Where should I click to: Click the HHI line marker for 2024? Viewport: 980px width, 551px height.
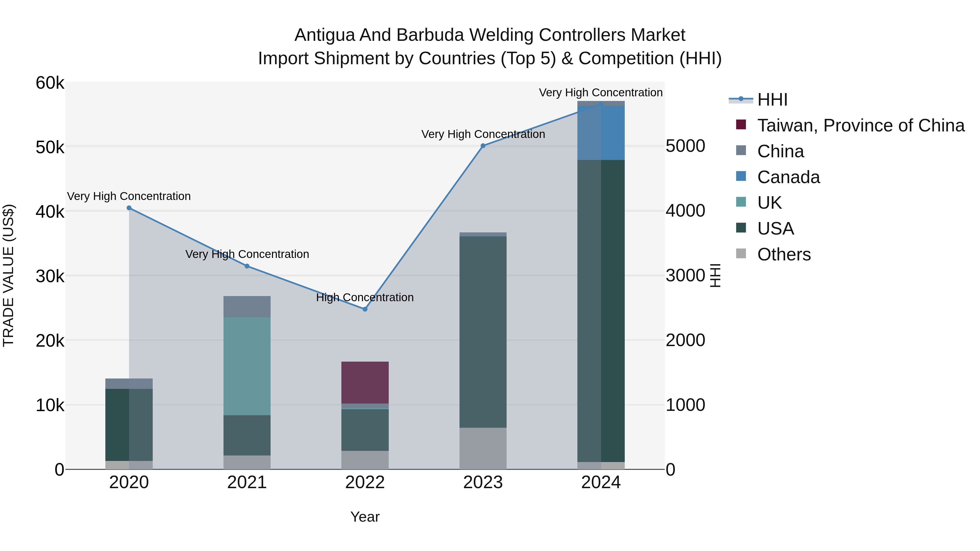601,104
